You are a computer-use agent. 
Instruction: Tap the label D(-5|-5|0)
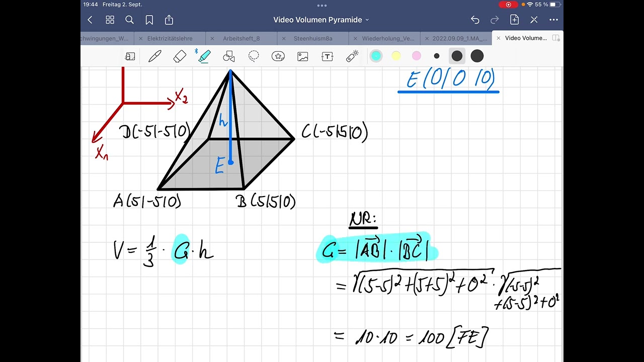pos(155,132)
